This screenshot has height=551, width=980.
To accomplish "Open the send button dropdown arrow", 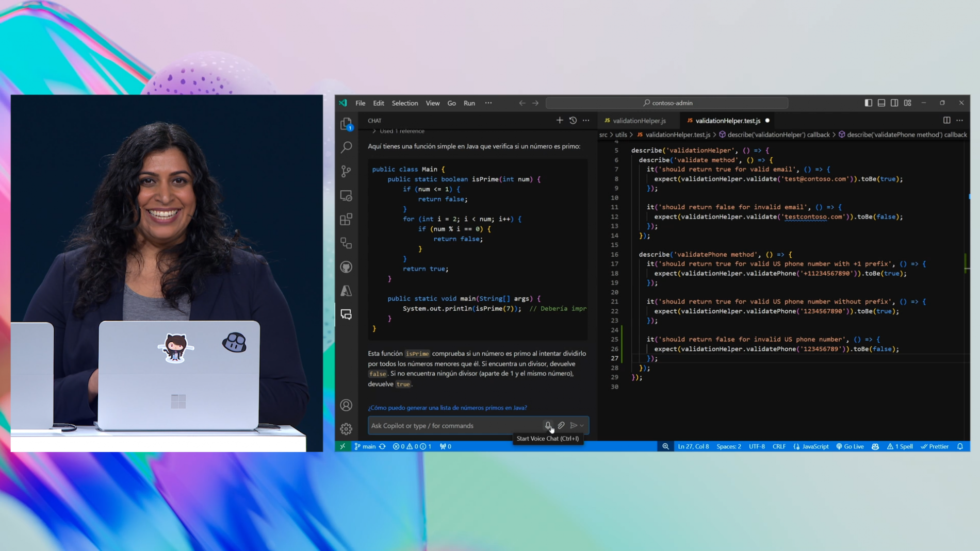I will (582, 426).
